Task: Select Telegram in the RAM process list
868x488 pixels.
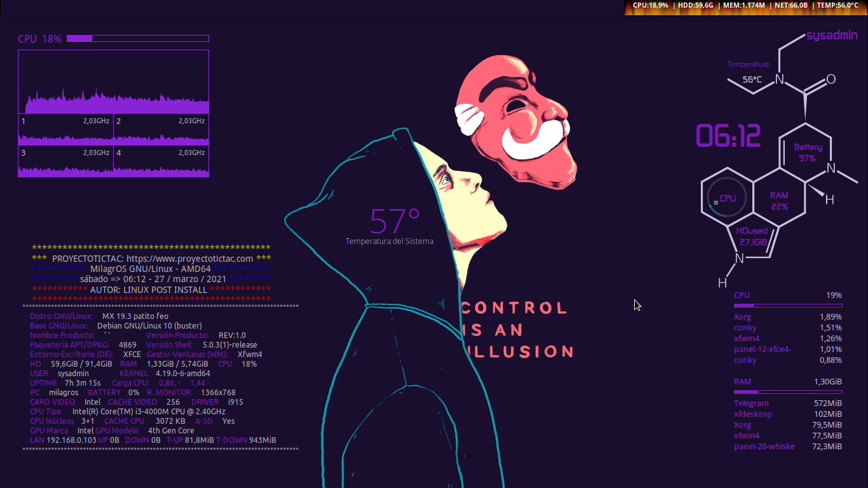Action: pyautogui.click(x=751, y=403)
